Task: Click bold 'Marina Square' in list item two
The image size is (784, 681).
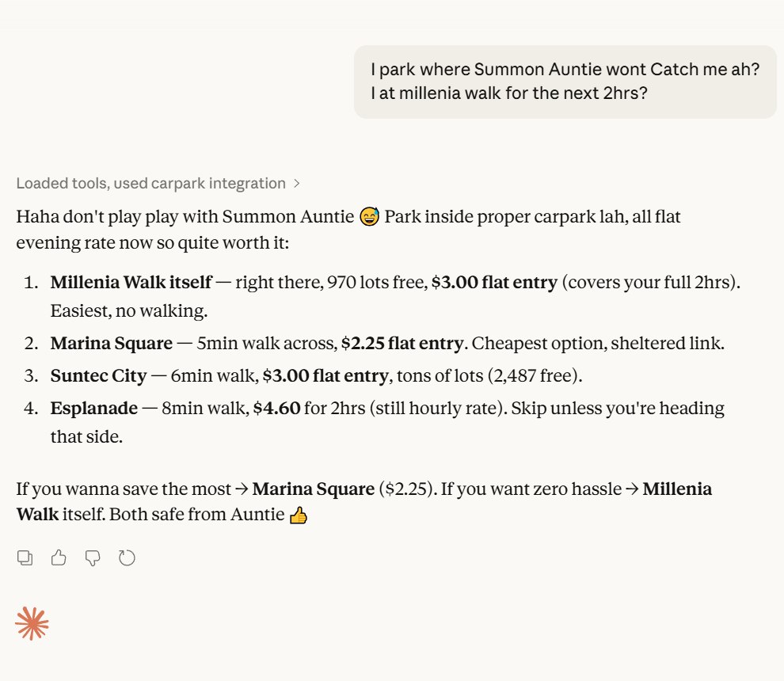Action: (111, 344)
